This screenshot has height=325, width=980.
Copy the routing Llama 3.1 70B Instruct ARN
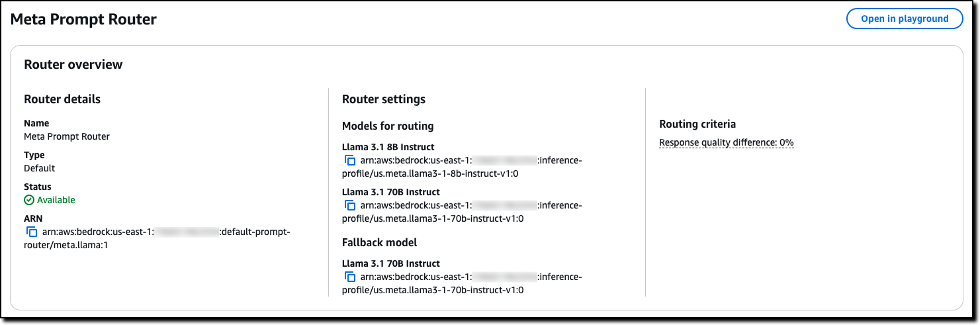click(350, 205)
